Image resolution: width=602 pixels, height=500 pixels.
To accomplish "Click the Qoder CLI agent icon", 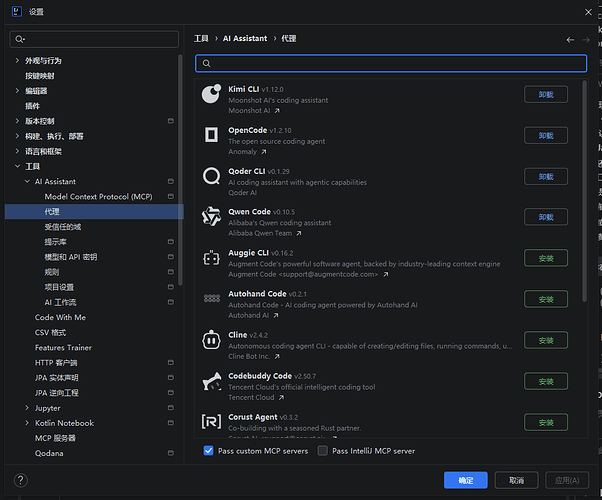I will [x=212, y=176].
